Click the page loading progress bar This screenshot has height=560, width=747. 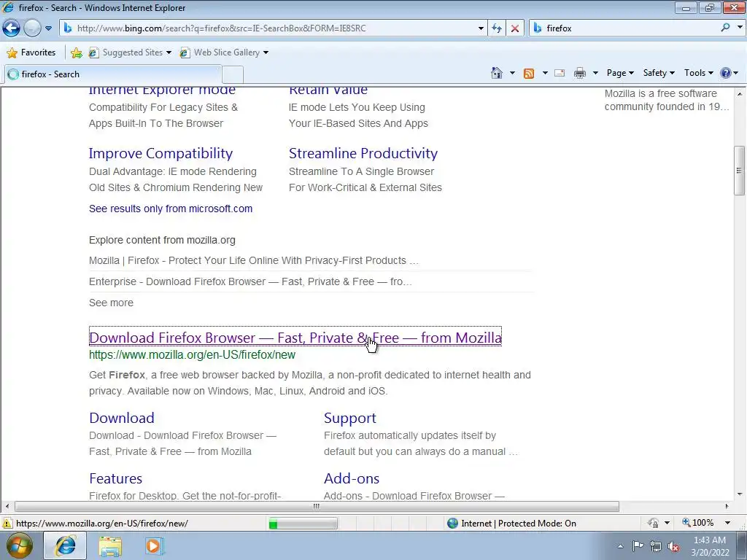coord(303,524)
